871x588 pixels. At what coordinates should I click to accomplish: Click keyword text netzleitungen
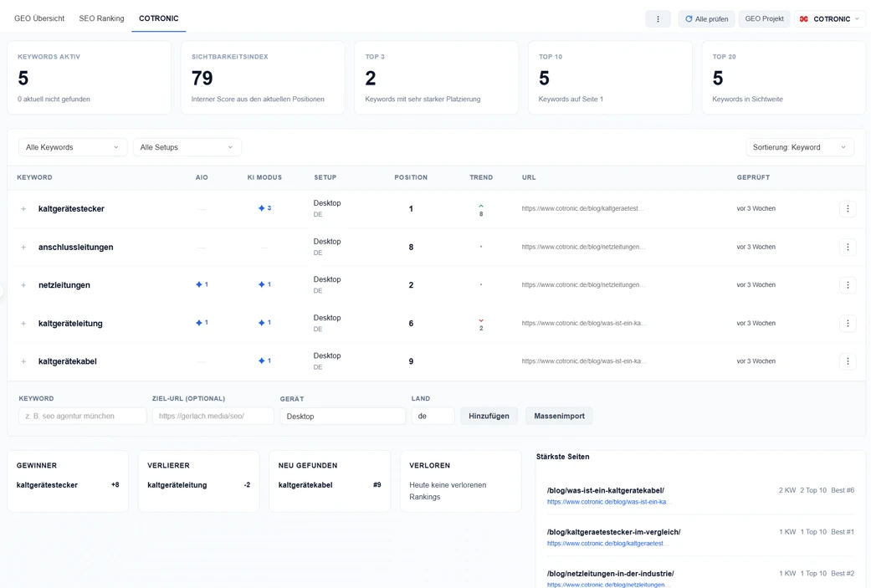click(x=64, y=285)
